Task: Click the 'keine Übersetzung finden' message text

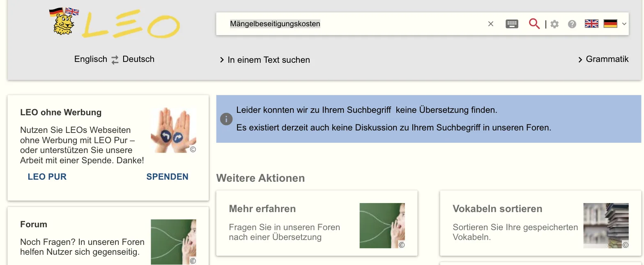Action: (x=367, y=110)
